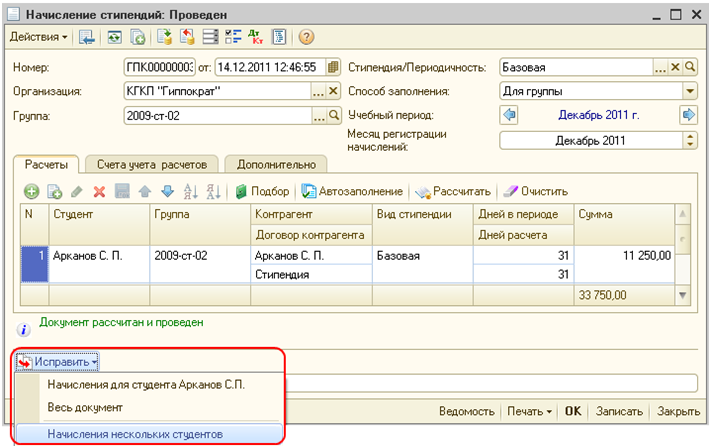Switch to Счета учета расчетов tab
Viewport: 711px width, 448px height.
point(152,164)
